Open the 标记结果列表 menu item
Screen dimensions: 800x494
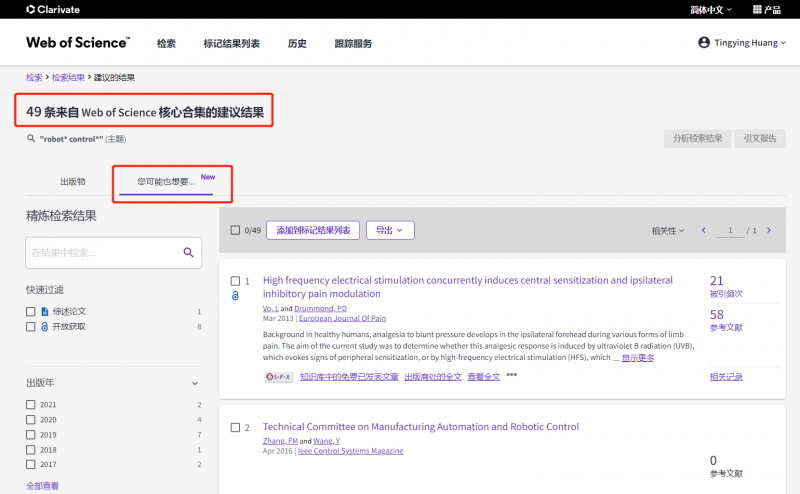231,44
